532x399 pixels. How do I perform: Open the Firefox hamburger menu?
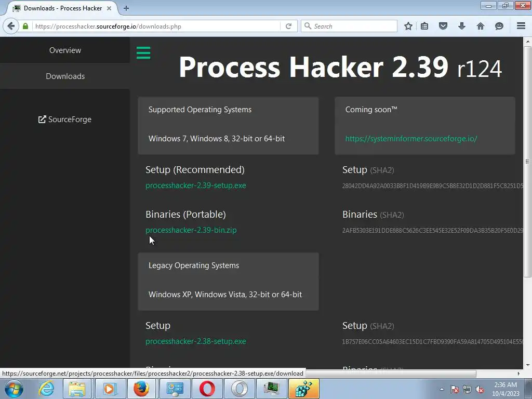pyautogui.click(x=521, y=26)
